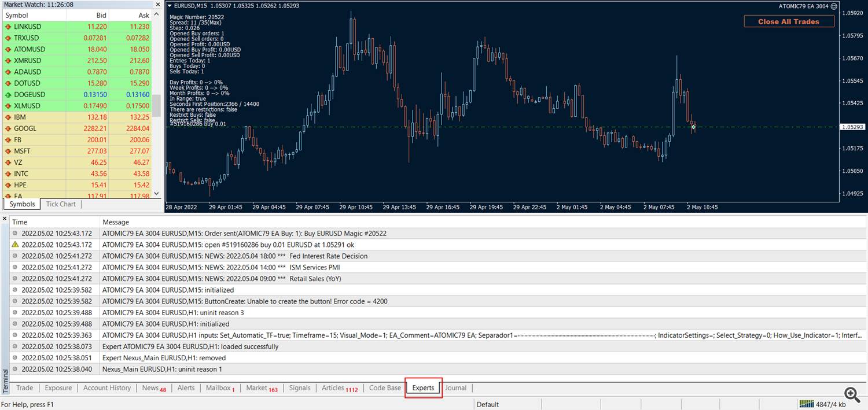The height and width of the screenshot is (410, 868).
Task: Click the Message column header
Action: [x=483, y=222]
